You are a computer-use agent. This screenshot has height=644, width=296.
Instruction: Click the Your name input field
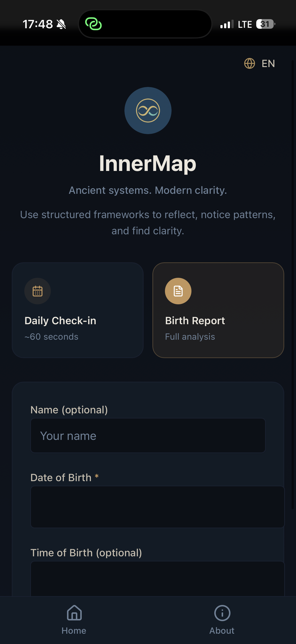(148, 435)
